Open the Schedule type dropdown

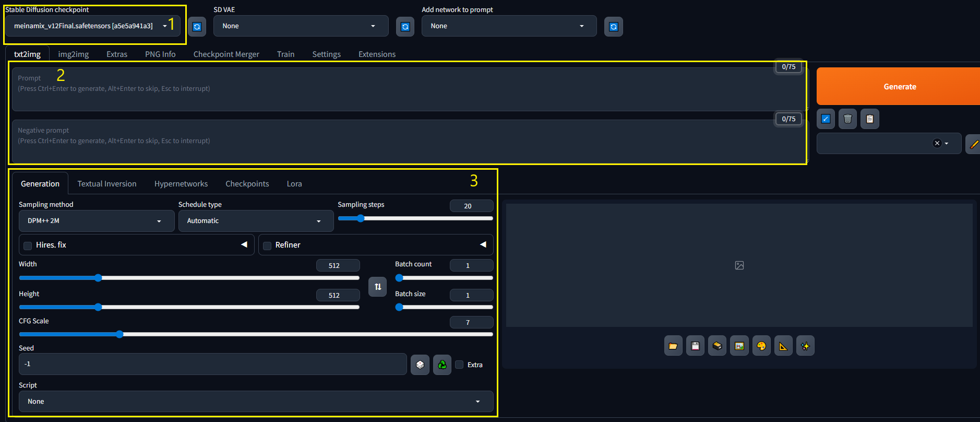tap(255, 221)
